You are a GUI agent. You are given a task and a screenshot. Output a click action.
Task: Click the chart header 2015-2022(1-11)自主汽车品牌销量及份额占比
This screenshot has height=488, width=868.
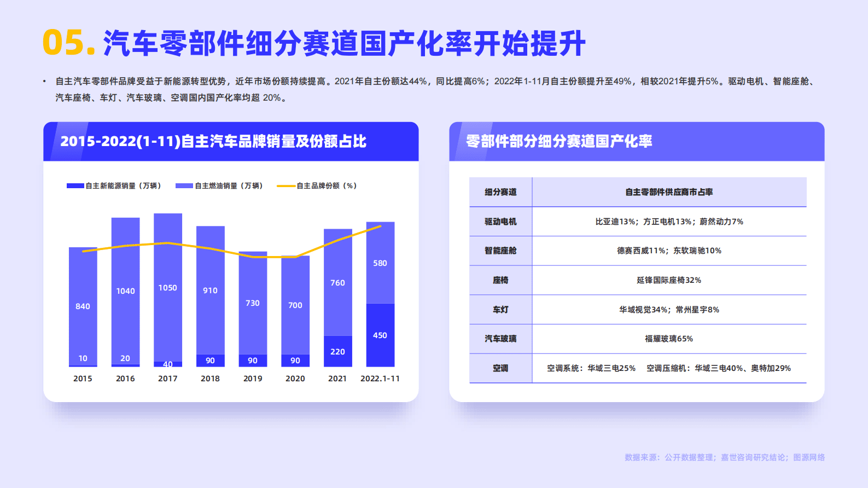click(213, 141)
